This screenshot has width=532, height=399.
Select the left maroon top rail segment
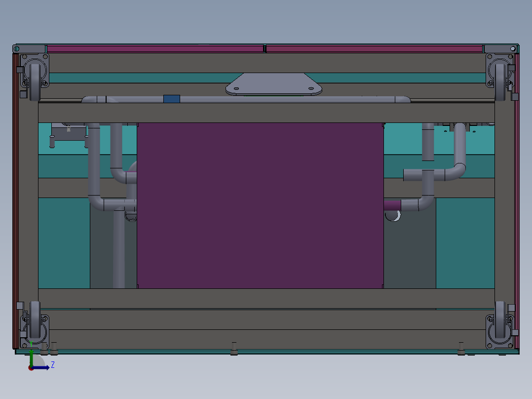(x=155, y=49)
